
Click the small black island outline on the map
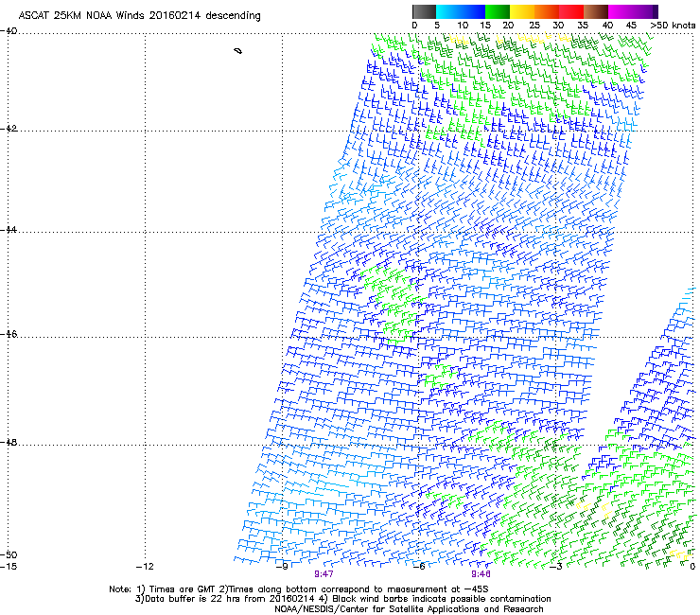point(238,51)
